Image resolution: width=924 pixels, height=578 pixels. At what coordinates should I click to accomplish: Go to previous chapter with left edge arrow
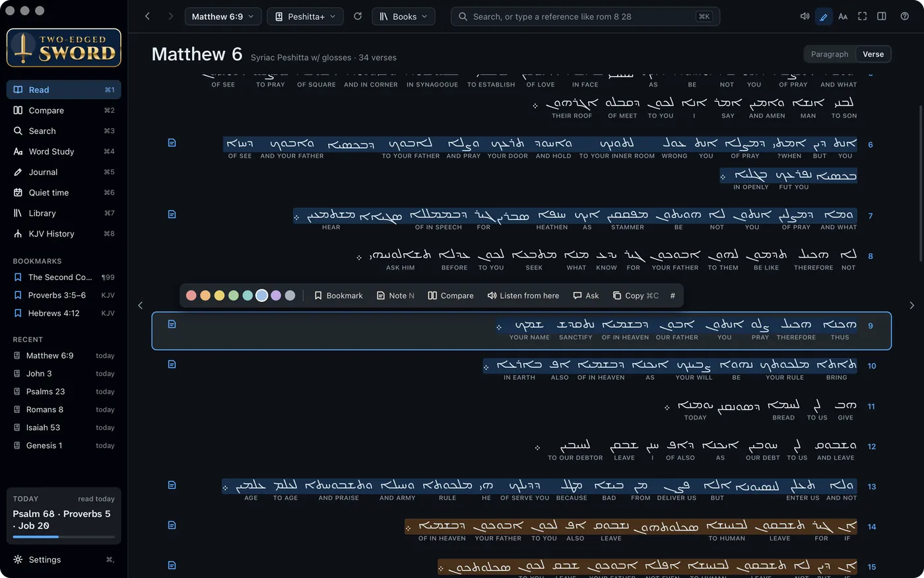click(x=140, y=305)
